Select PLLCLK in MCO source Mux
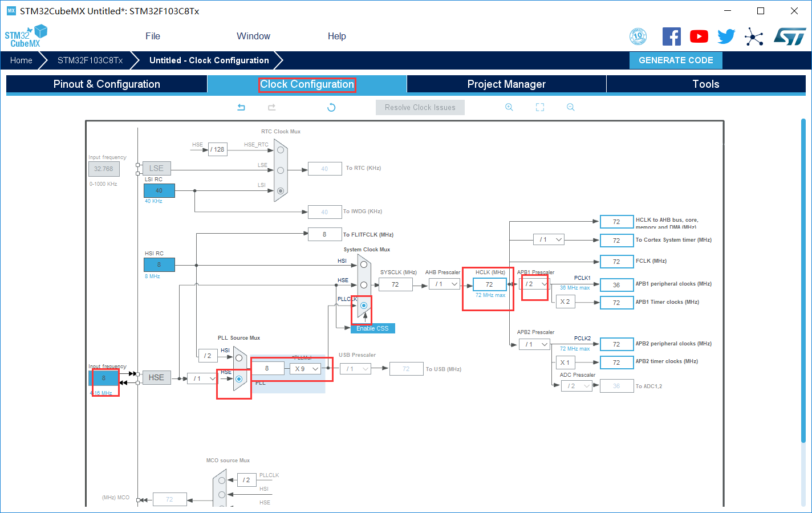This screenshot has height=513, width=812. 222,480
